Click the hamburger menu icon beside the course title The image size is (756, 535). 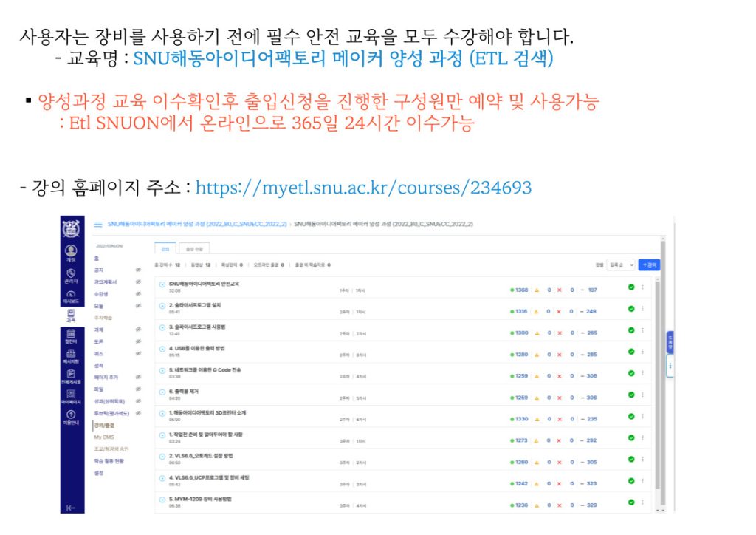(98, 224)
